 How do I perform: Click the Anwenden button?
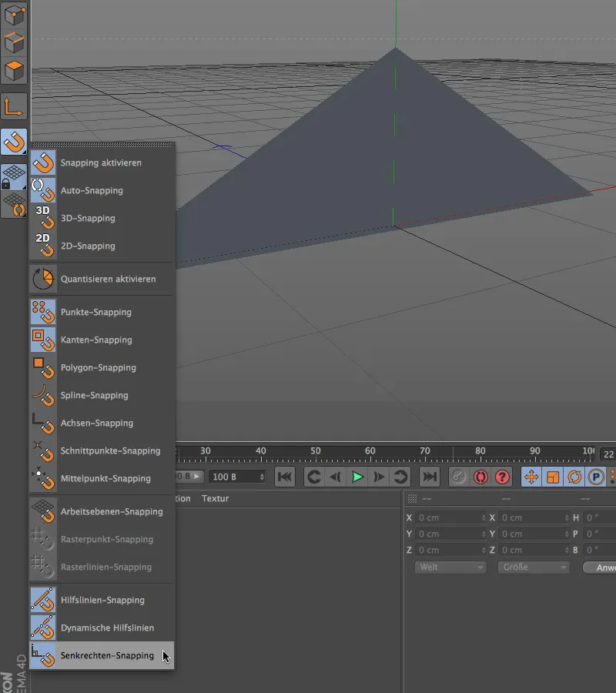tap(600, 567)
